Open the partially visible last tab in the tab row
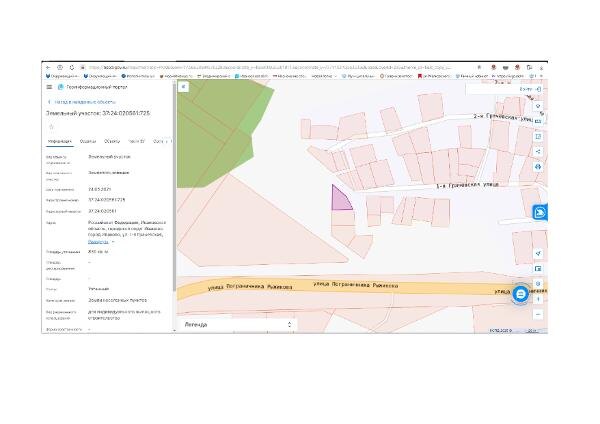 (x=160, y=142)
